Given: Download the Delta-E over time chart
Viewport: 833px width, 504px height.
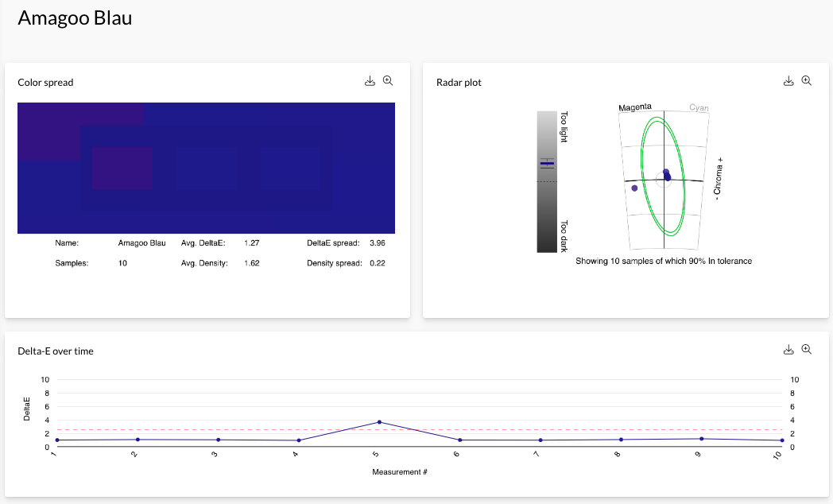Looking at the screenshot, I should [x=788, y=350].
